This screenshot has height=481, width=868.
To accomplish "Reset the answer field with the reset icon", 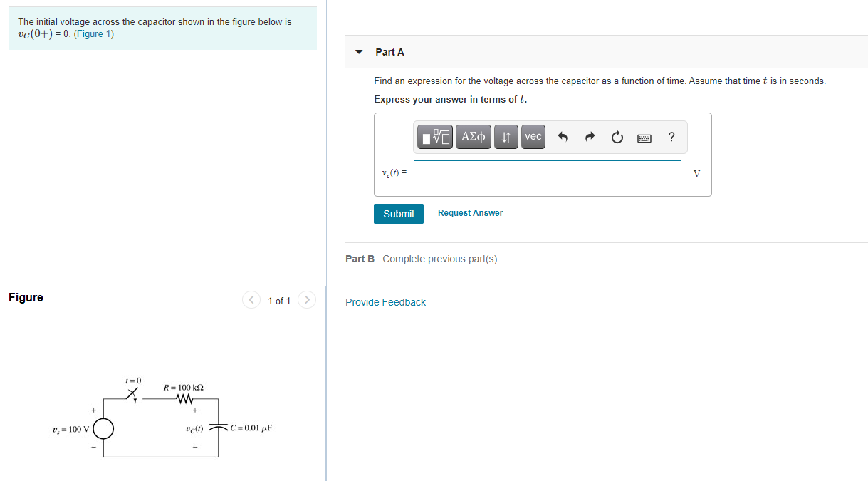I will (617, 136).
